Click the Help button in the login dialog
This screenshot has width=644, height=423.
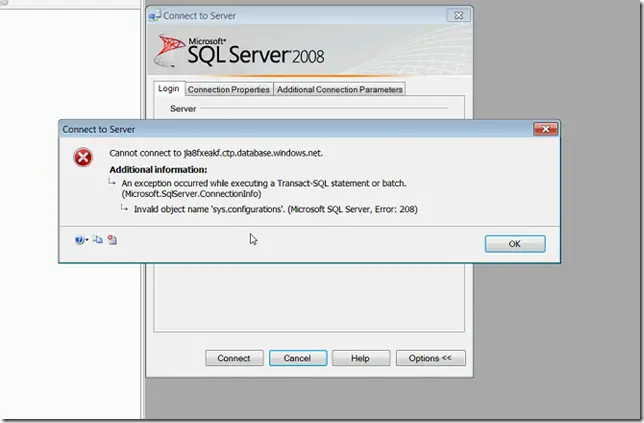tap(360, 358)
